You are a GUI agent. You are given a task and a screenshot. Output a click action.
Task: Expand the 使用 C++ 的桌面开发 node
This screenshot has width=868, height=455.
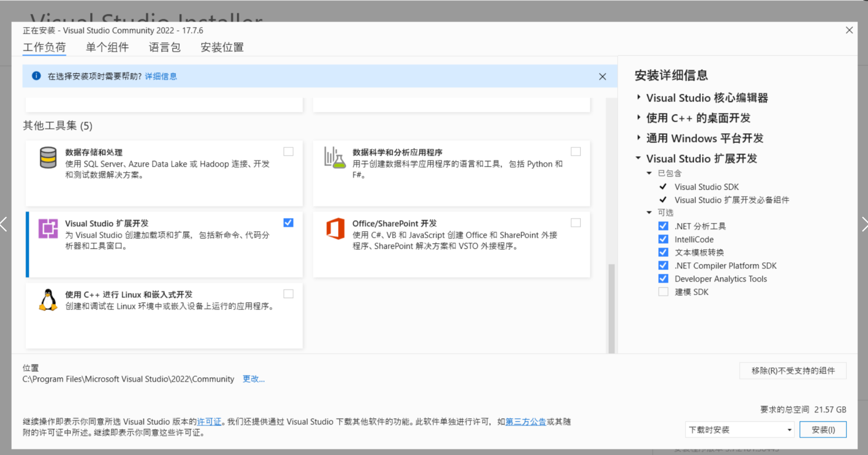point(639,117)
